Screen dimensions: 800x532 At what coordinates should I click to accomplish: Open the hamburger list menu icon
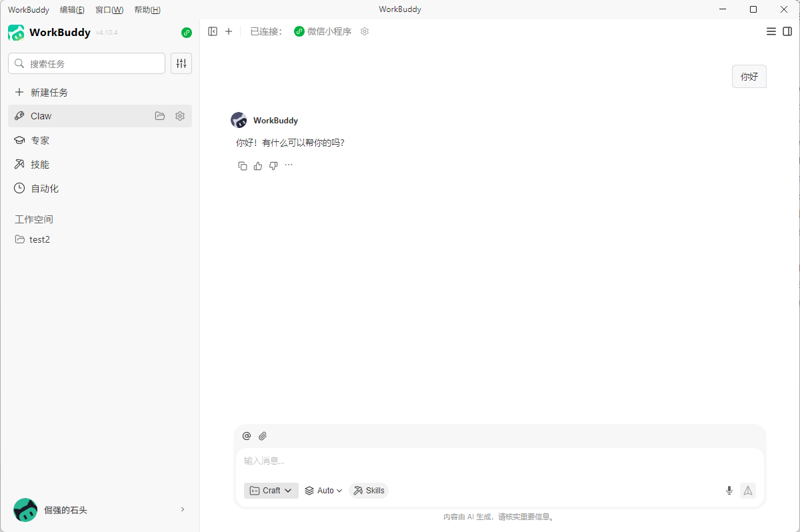(771, 31)
